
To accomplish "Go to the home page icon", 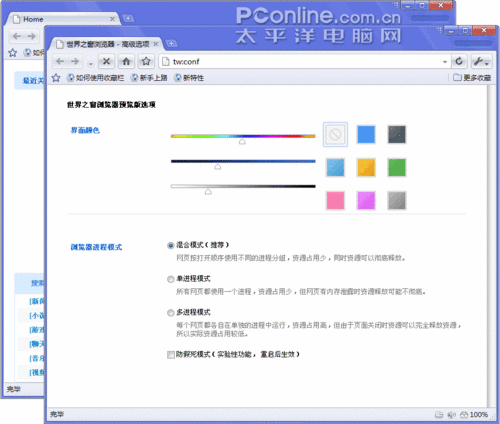I will (126, 61).
